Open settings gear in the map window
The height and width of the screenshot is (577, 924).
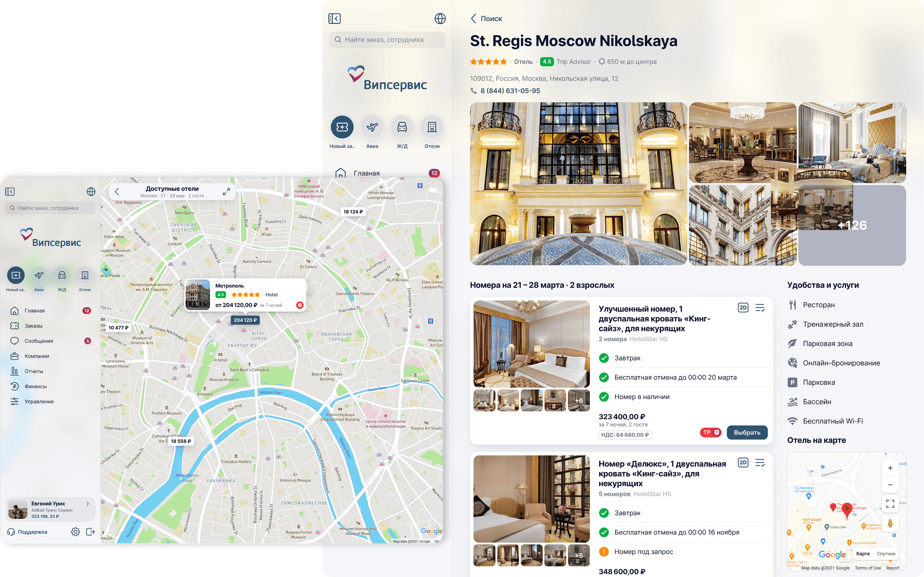[76, 532]
